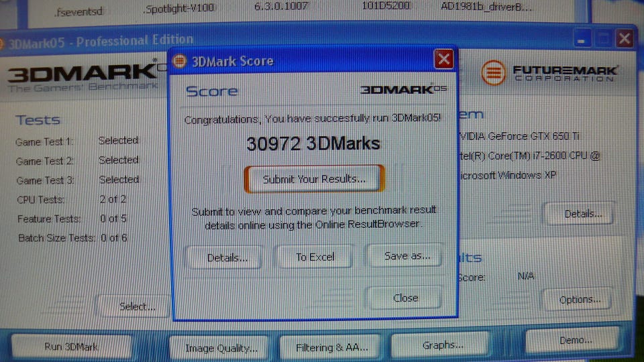
Task: Click CPU Tests 2 of 2 row
Action: (72, 200)
